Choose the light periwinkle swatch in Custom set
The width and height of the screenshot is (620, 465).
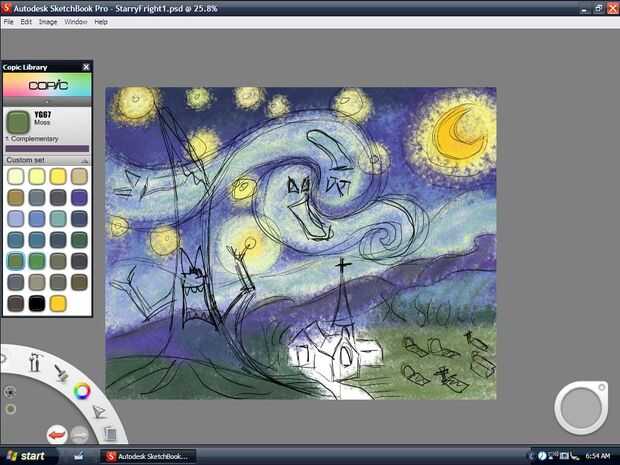click(x=15, y=219)
